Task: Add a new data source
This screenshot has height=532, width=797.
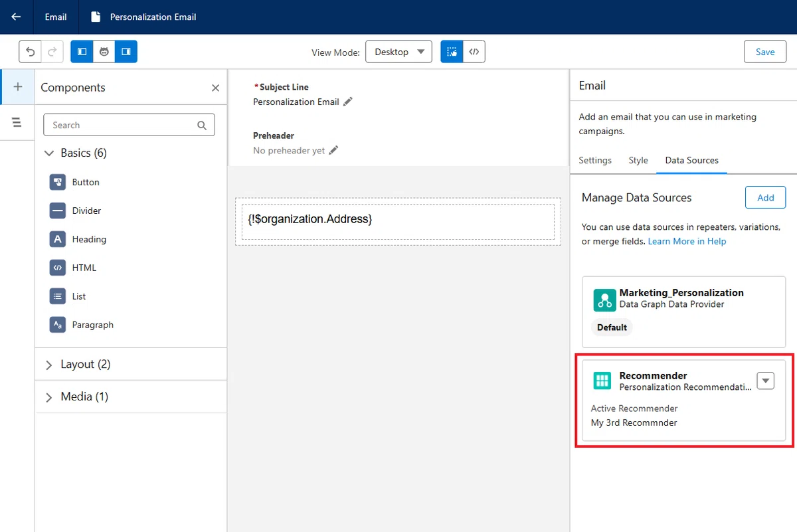Action: pyautogui.click(x=766, y=198)
